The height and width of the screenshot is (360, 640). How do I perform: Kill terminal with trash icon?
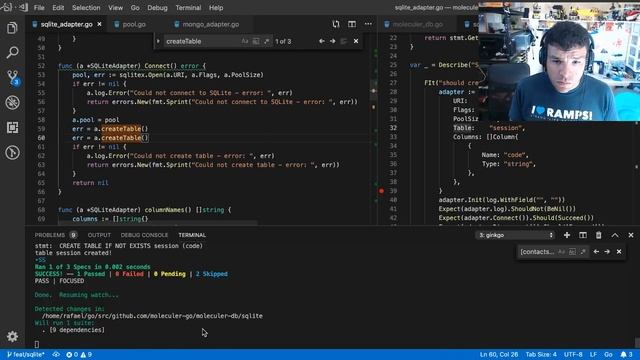coord(598,235)
